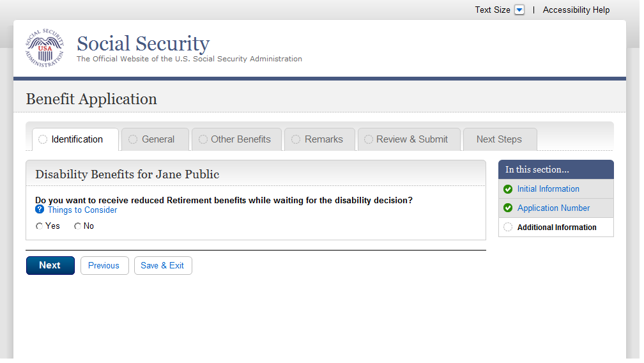The image size is (644, 363).
Task: Click the Save & Exit button
Action: (162, 266)
